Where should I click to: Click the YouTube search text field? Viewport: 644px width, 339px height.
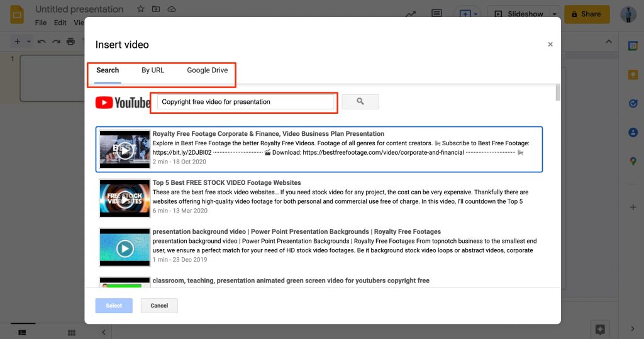click(246, 102)
